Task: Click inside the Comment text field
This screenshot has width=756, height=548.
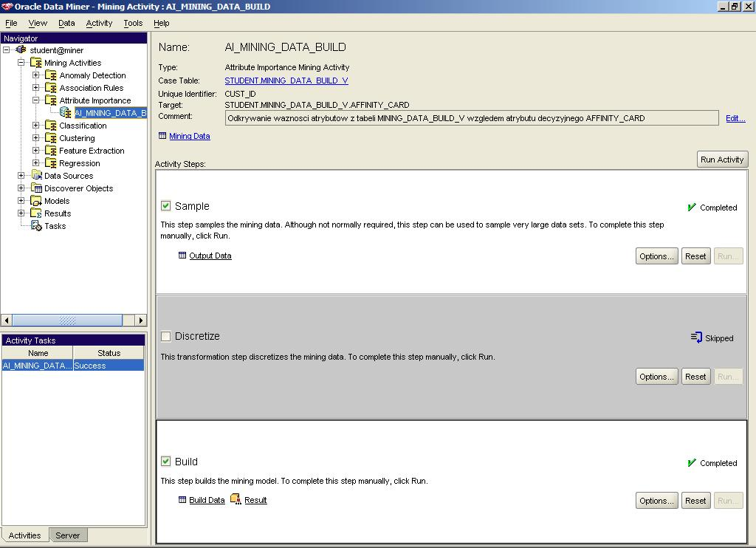Action: point(472,117)
